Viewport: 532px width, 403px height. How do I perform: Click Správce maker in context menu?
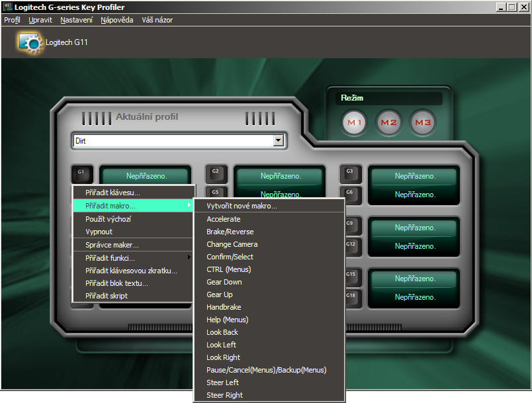pos(112,245)
